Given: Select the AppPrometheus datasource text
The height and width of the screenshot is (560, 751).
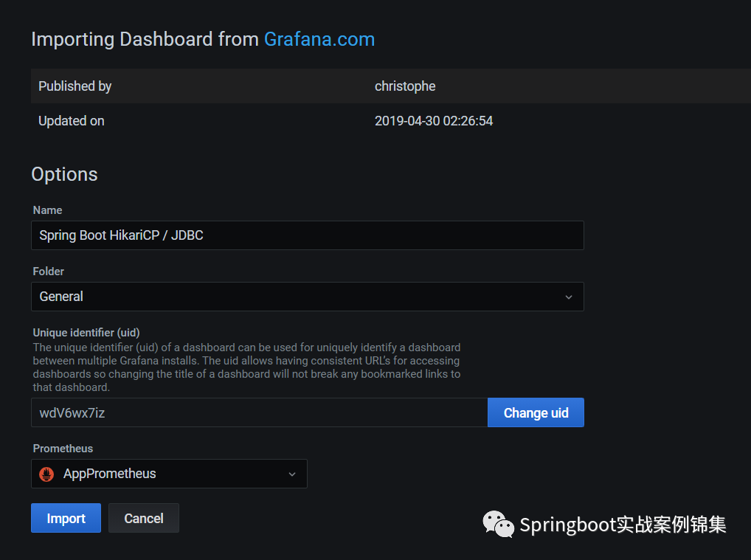Looking at the screenshot, I should coord(110,474).
